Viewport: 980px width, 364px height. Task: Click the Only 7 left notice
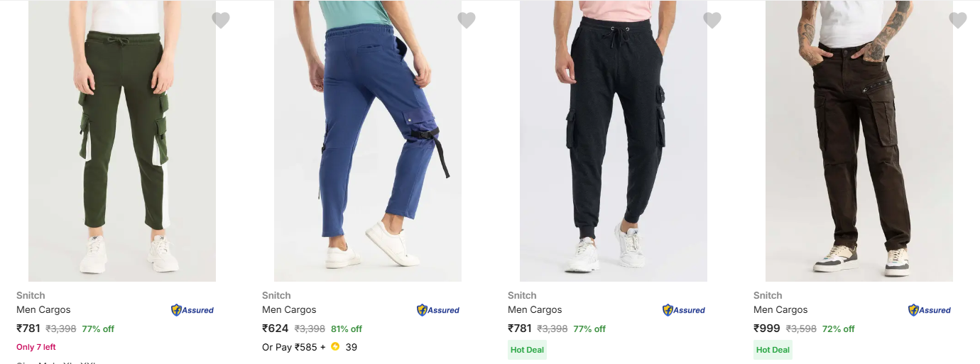36,347
